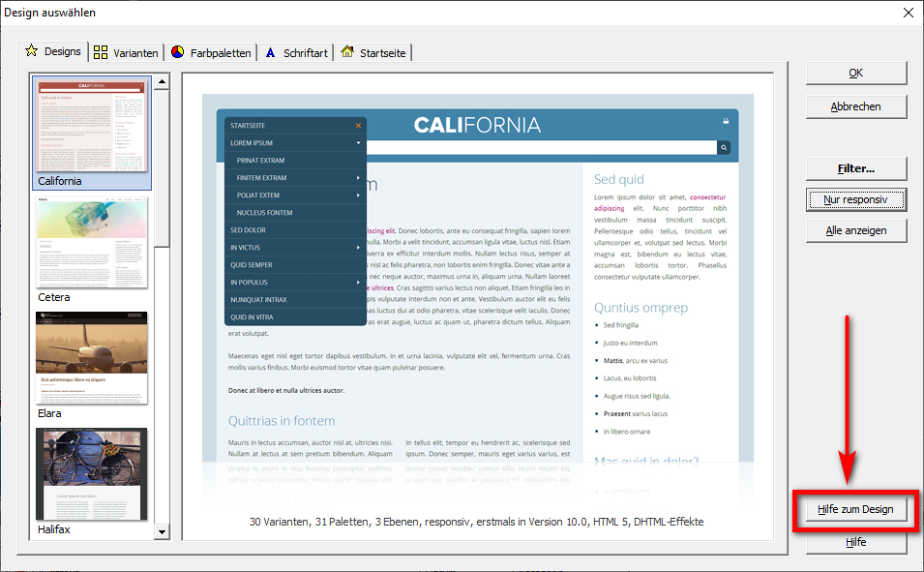Screen dimensions: 924x572
Task: Click the letter A icon on Schriftart tab
Action: point(271,52)
